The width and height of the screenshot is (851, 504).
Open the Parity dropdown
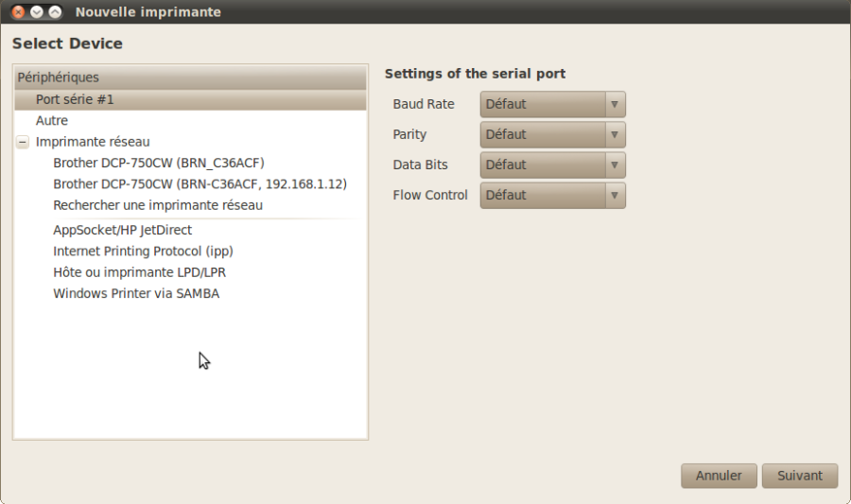(x=552, y=134)
